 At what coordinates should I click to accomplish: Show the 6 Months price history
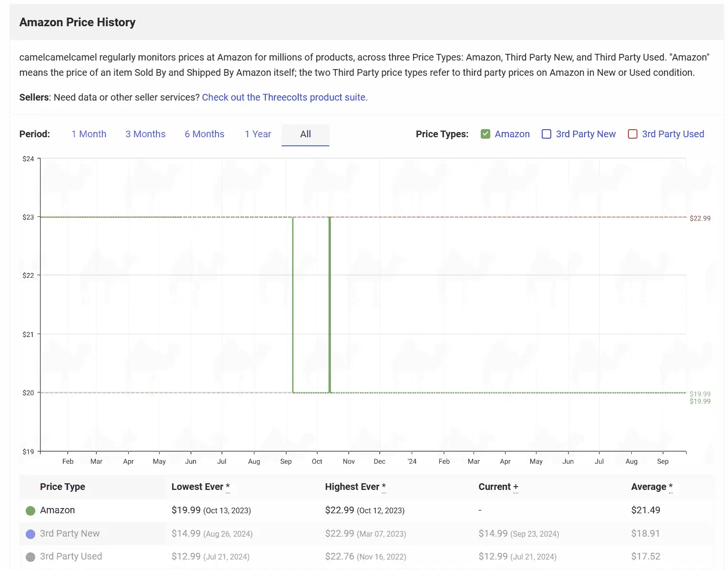[x=204, y=134]
